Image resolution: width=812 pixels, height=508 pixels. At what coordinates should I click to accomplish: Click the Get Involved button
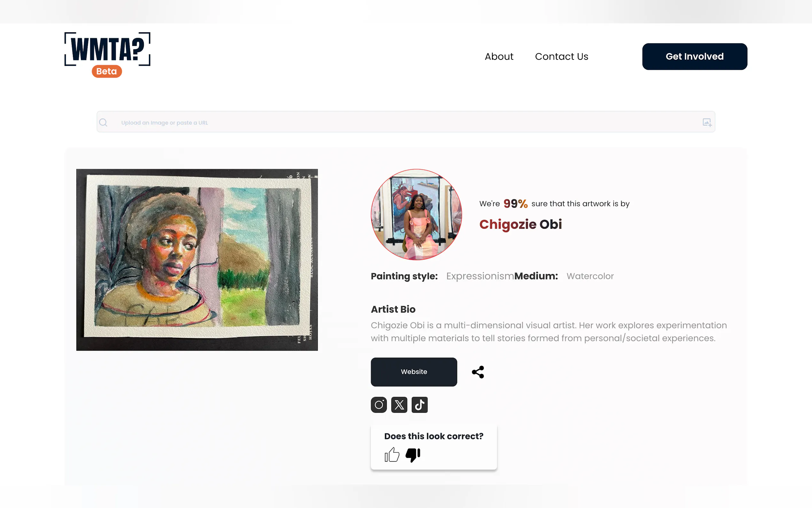tap(694, 56)
